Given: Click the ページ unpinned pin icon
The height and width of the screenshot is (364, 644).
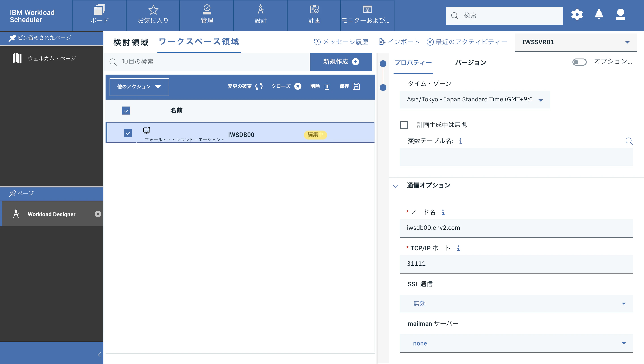Looking at the screenshot, I should click(12, 193).
